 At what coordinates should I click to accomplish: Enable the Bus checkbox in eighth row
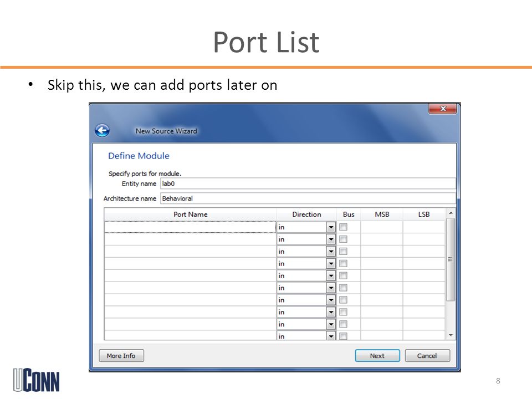[344, 312]
